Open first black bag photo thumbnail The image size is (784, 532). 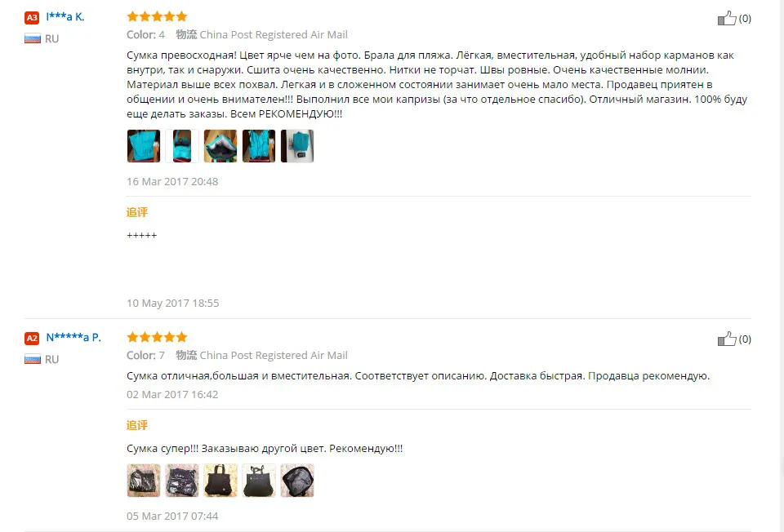click(144, 481)
